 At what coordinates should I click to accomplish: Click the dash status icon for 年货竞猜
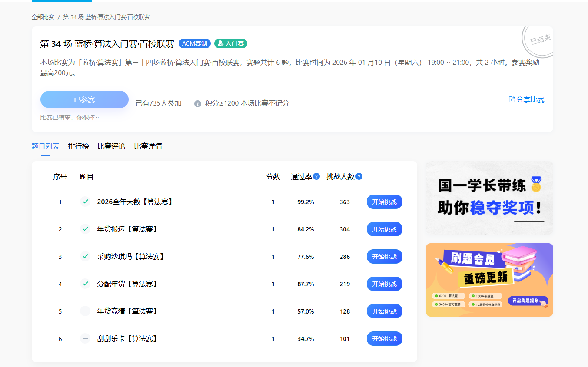click(x=85, y=311)
